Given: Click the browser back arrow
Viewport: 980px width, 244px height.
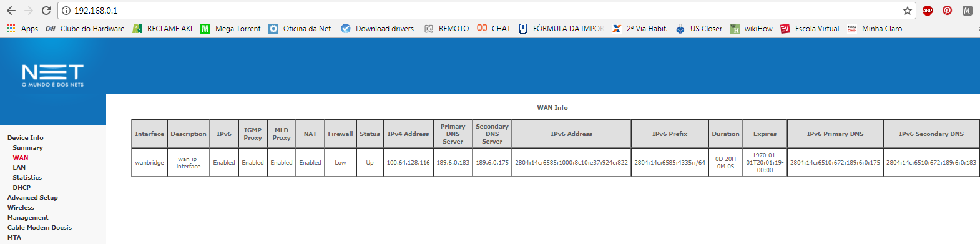Looking at the screenshot, I should pos(11,11).
